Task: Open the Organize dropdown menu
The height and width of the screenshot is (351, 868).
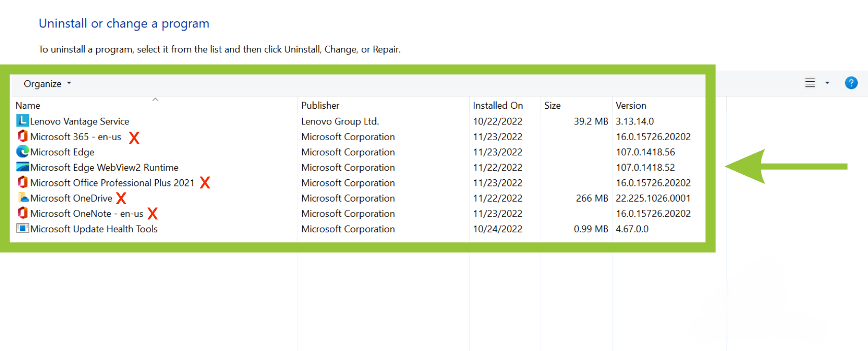Action: pyautogui.click(x=47, y=84)
